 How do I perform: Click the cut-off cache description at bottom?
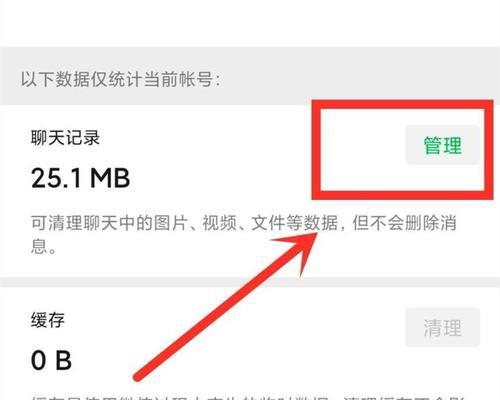click(x=248, y=397)
